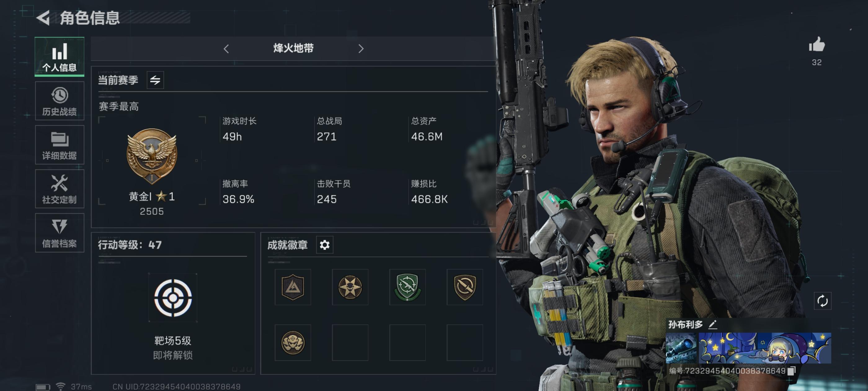Give a thumbs-up like to the profile
Image resolution: width=868 pixels, height=391 pixels.
[817, 45]
